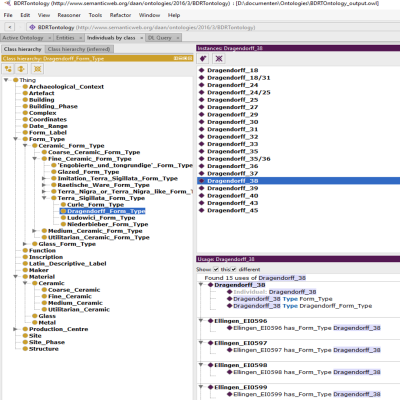The height and width of the screenshot is (400, 400).
Task: Click the class icon next to Site_Phase
Action: (25, 342)
